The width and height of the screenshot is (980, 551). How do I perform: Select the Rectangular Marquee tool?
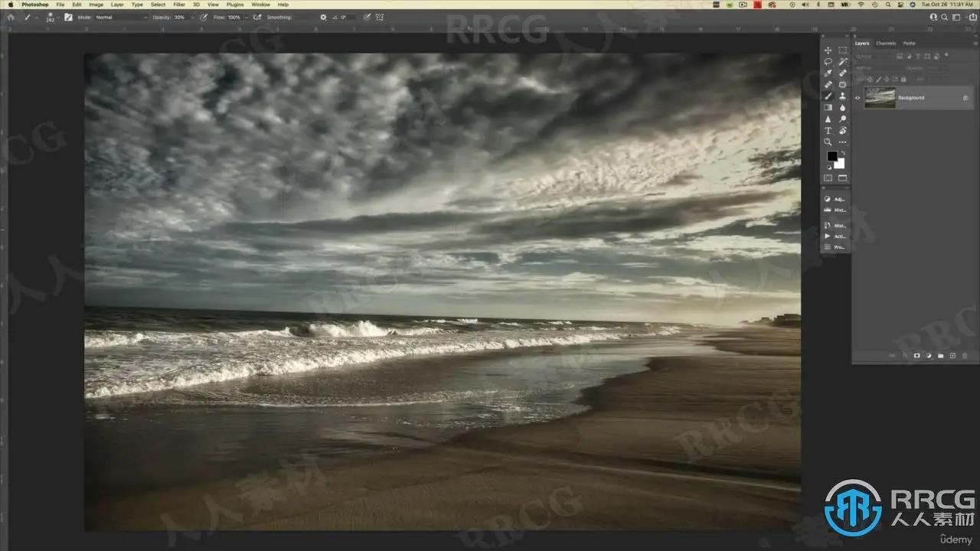coord(843,51)
